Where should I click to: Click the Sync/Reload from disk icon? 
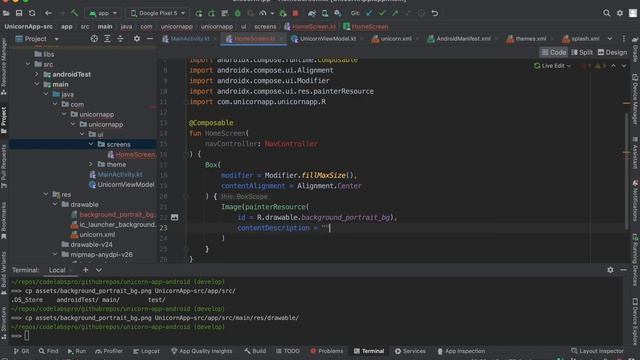tap(32, 13)
